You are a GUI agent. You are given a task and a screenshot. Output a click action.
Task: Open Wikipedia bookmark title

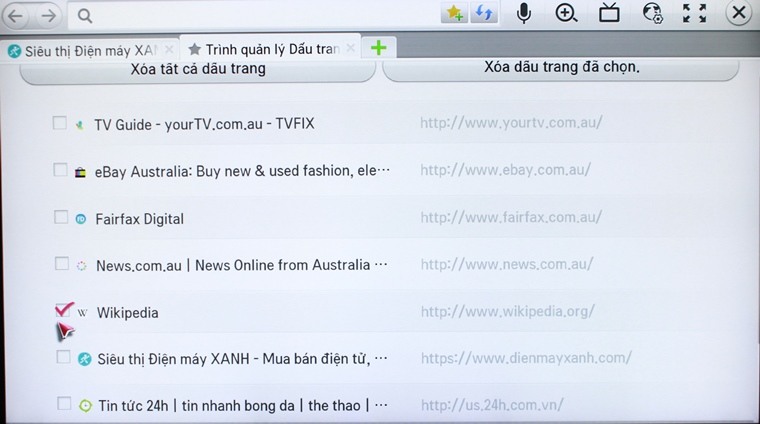tap(127, 313)
